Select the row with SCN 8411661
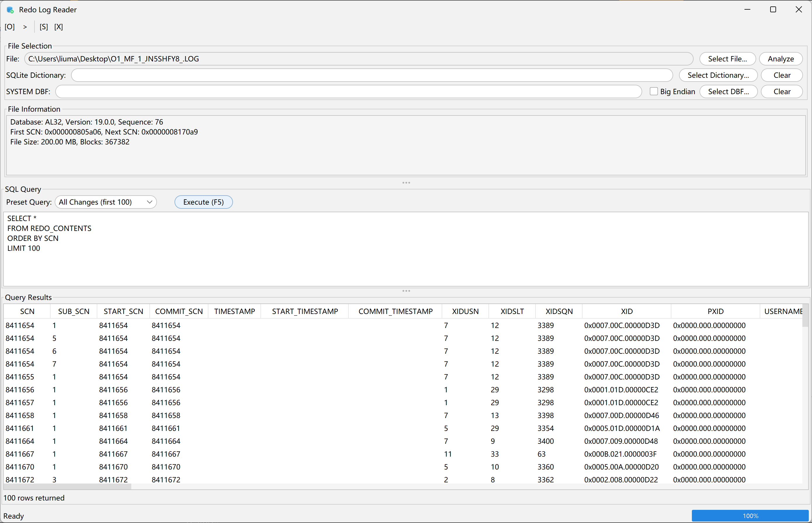The image size is (812, 523). pyautogui.click(x=403, y=428)
